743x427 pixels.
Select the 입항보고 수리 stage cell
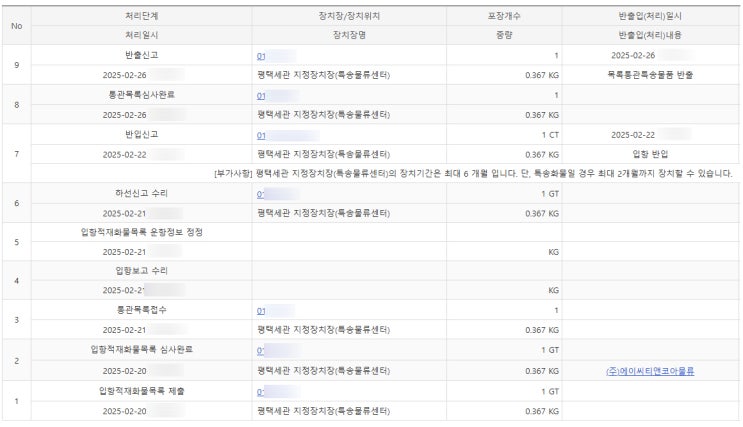[142, 271]
